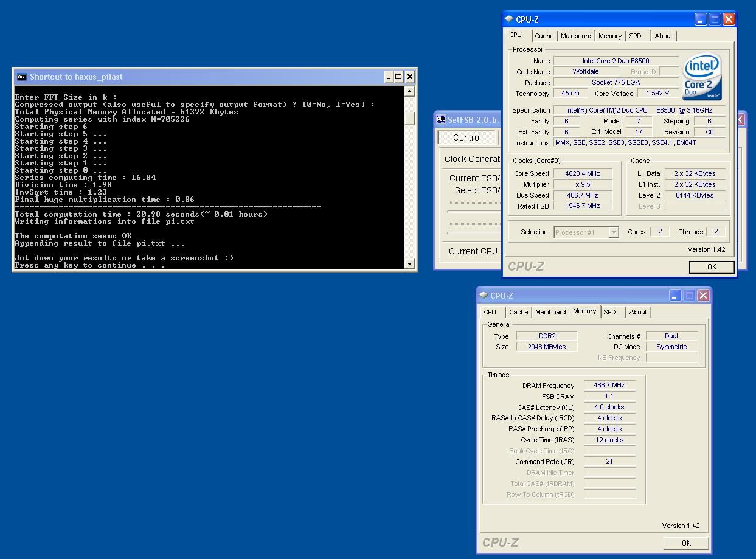The width and height of the screenshot is (756, 559).
Task: Open Mainboard tab in lower CPU-Z window
Action: 550,312
